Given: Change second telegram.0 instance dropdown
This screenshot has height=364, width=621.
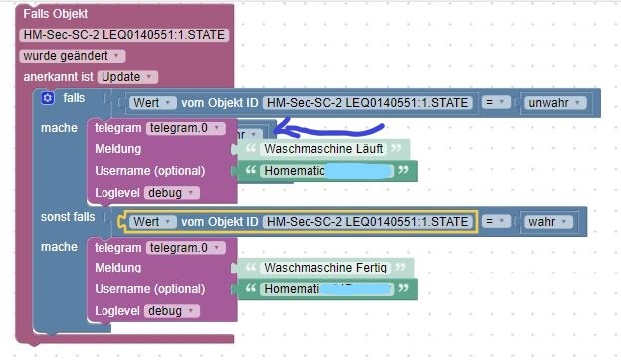Looking at the screenshot, I should [185, 248].
